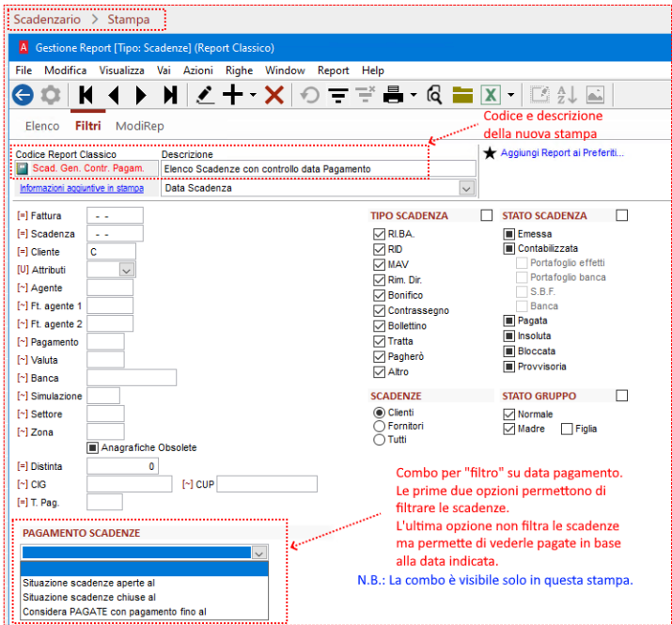
Task: Click the image picture icon
Action: 595,95
